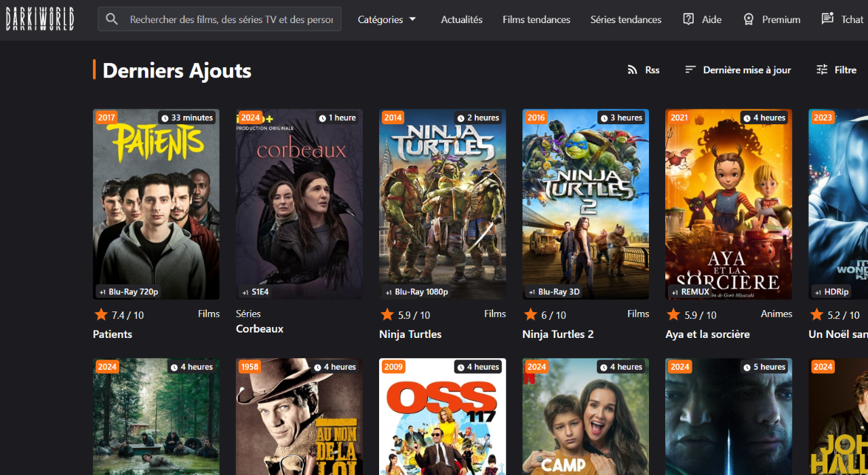The width and height of the screenshot is (868, 475).
Task: Open the Dernière mise à jour sort dropdown
Action: pos(747,70)
